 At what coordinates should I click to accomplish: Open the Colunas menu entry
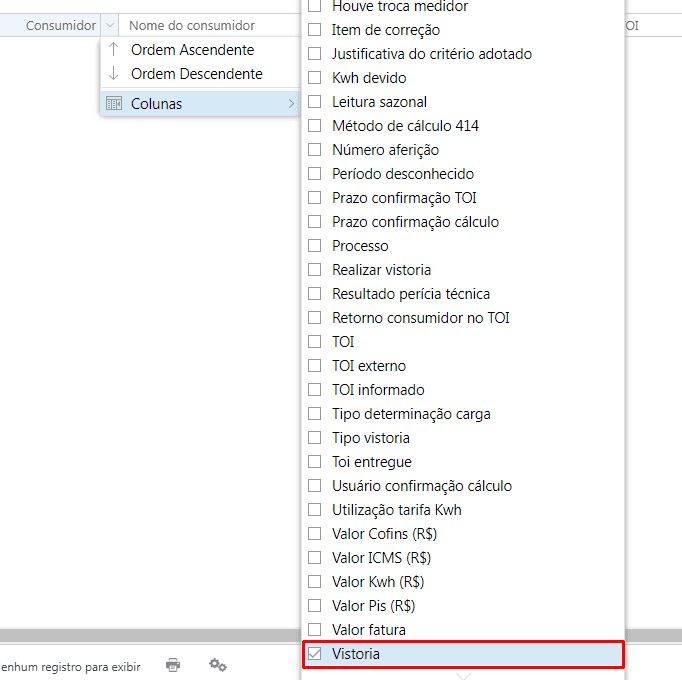(201, 104)
